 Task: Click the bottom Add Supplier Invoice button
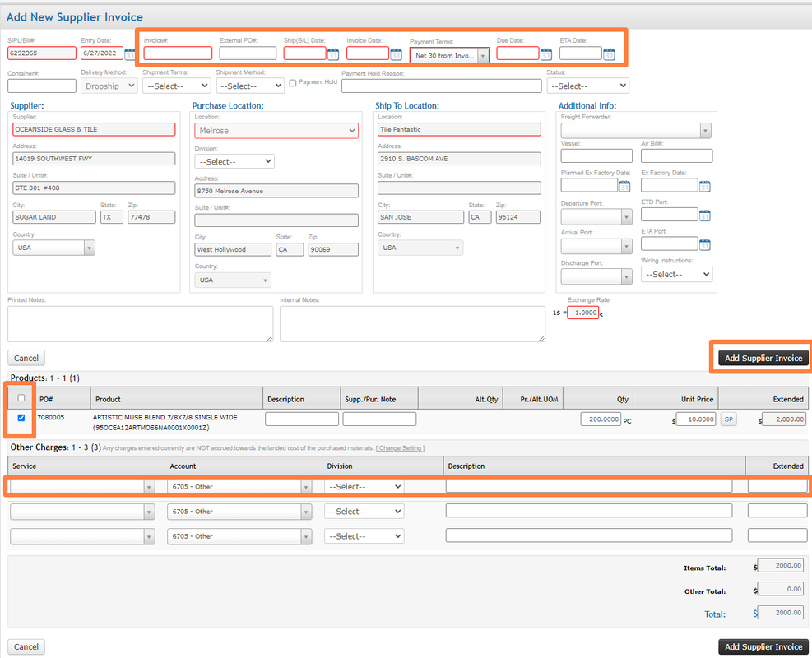763,646
